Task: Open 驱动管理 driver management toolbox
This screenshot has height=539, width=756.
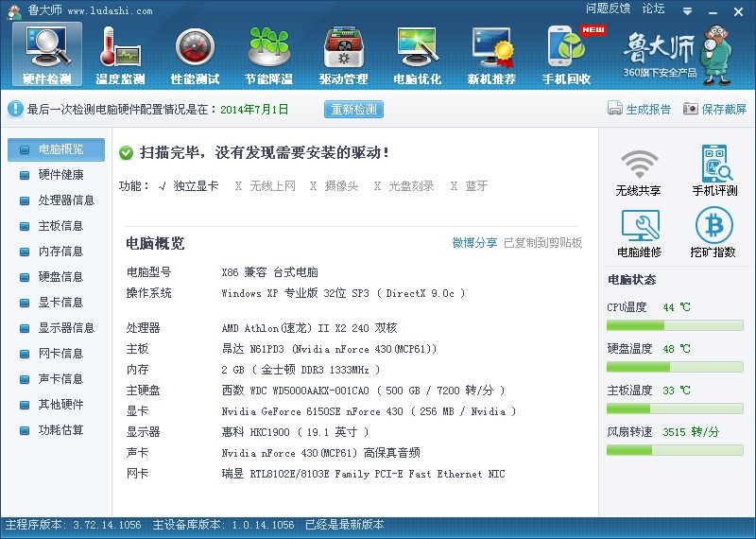Action: [x=343, y=54]
